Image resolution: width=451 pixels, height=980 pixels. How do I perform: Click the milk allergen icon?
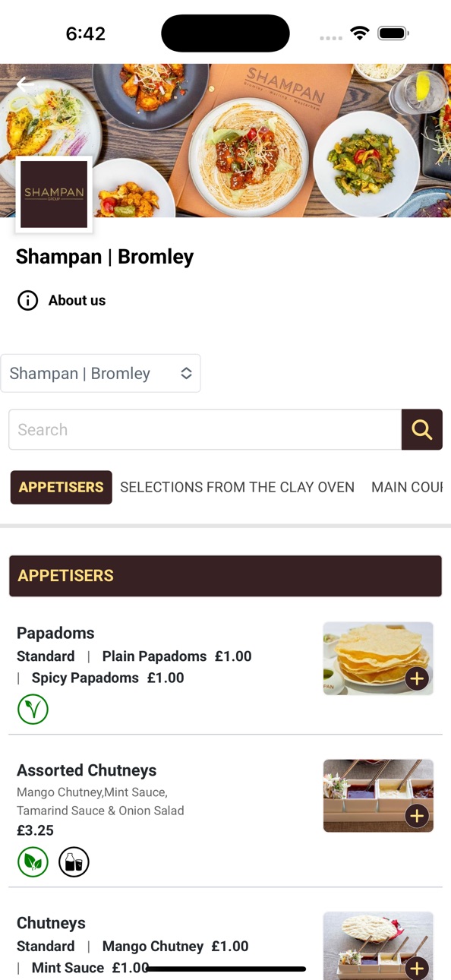point(74,862)
